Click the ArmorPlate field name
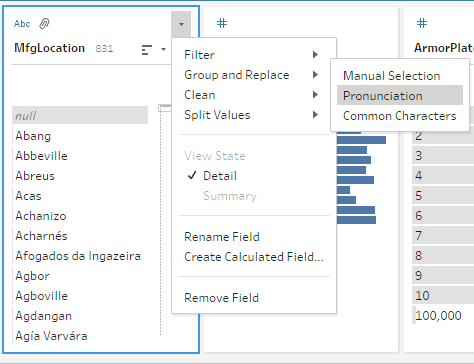The width and height of the screenshot is (474, 364). point(444,48)
